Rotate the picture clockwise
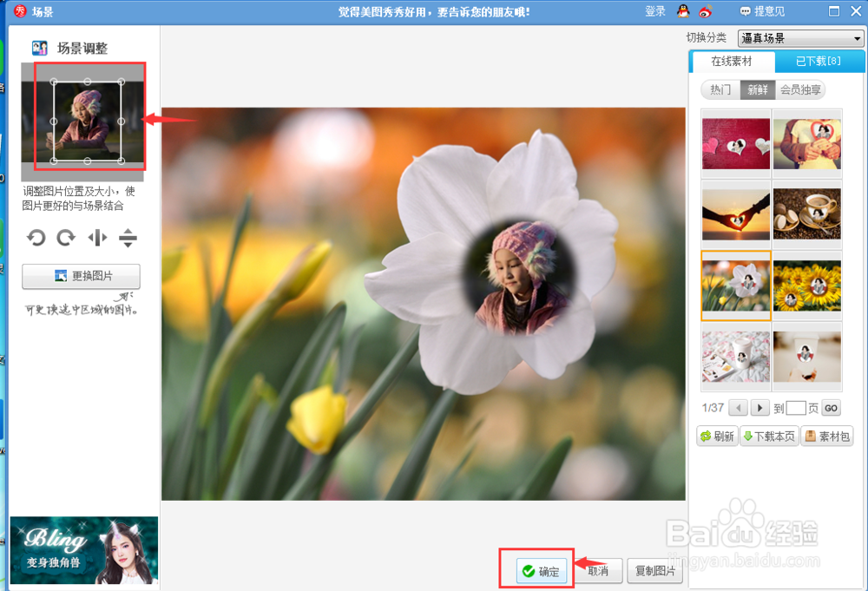The width and height of the screenshot is (868, 591). [66, 238]
